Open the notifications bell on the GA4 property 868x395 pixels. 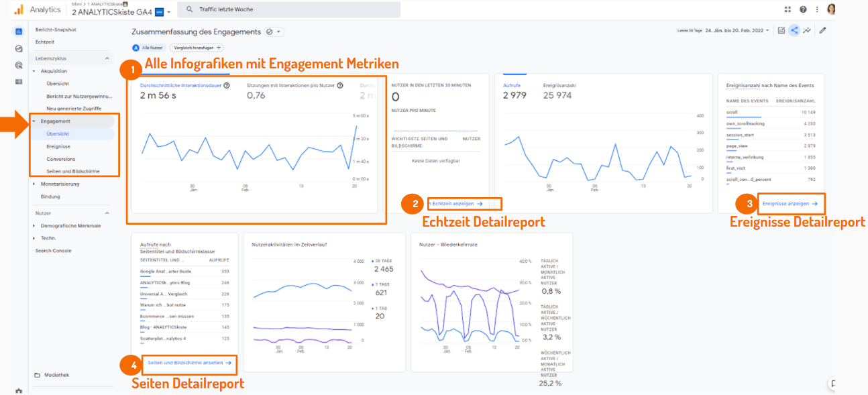click(125, 4)
